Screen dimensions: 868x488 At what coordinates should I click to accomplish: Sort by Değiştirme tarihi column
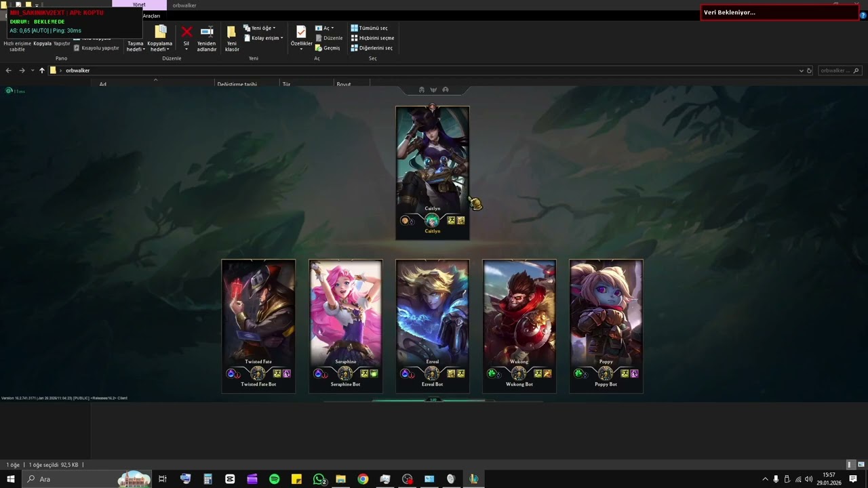(x=237, y=84)
